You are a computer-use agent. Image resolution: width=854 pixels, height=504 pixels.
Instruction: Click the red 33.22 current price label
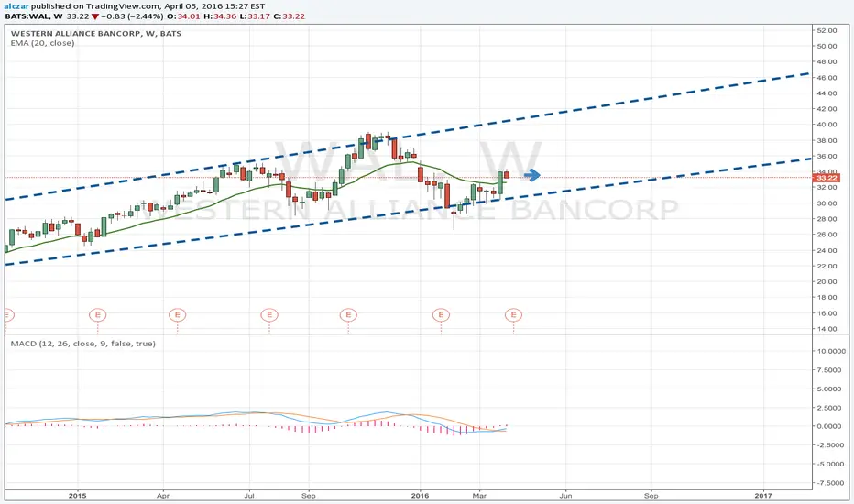[x=827, y=178]
